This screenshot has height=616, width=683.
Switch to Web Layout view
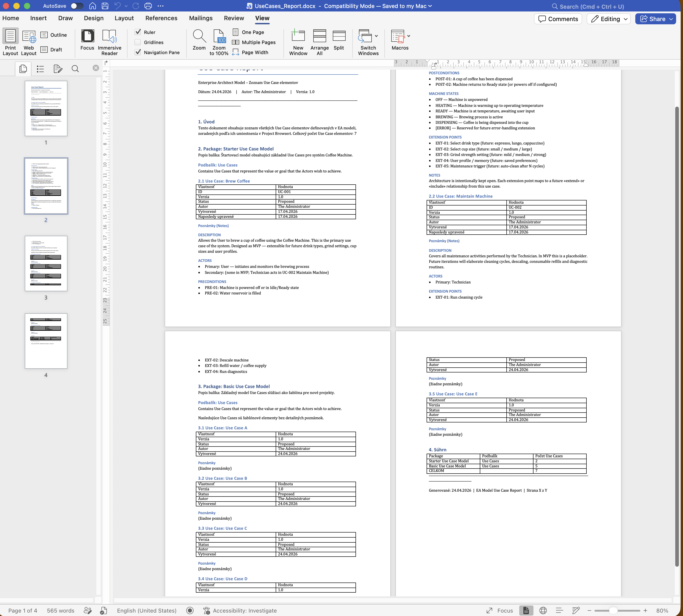click(x=29, y=42)
